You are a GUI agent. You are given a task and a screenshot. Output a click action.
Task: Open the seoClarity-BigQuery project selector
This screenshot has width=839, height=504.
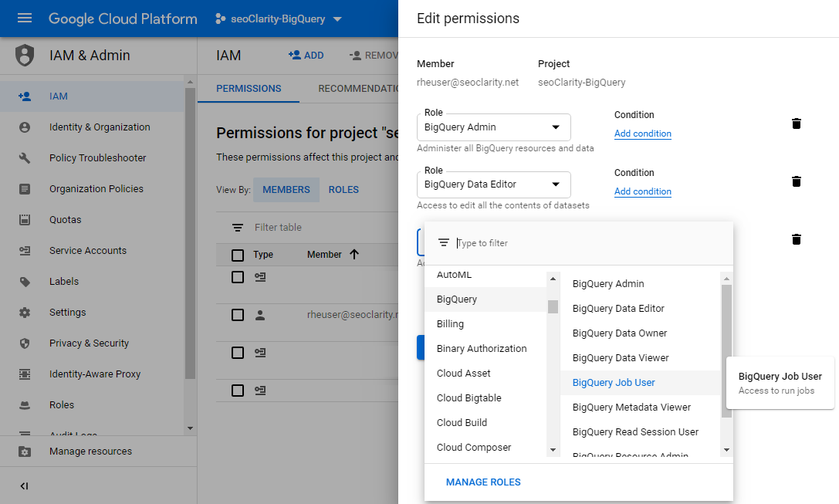tap(279, 19)
